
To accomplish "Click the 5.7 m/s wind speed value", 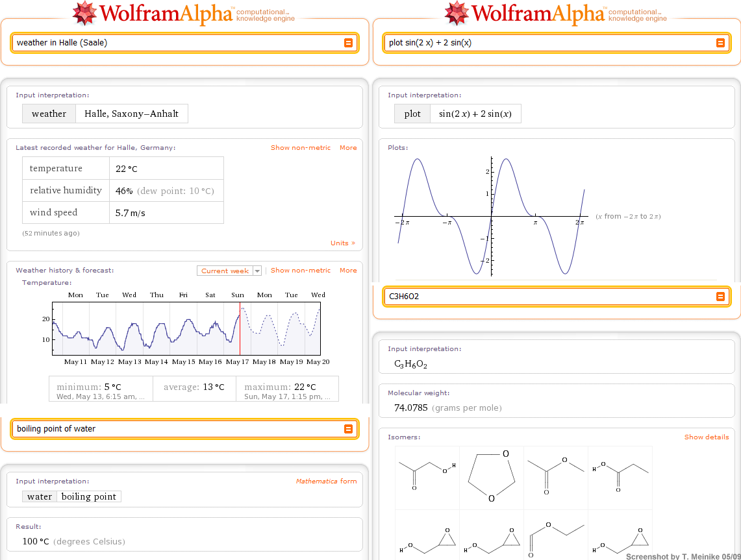I will pos(131,213).
